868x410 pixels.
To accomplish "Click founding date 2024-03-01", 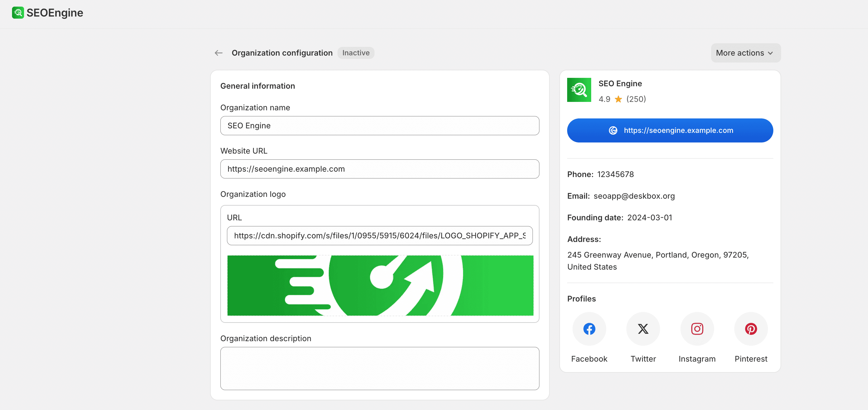I will (649, 218).
